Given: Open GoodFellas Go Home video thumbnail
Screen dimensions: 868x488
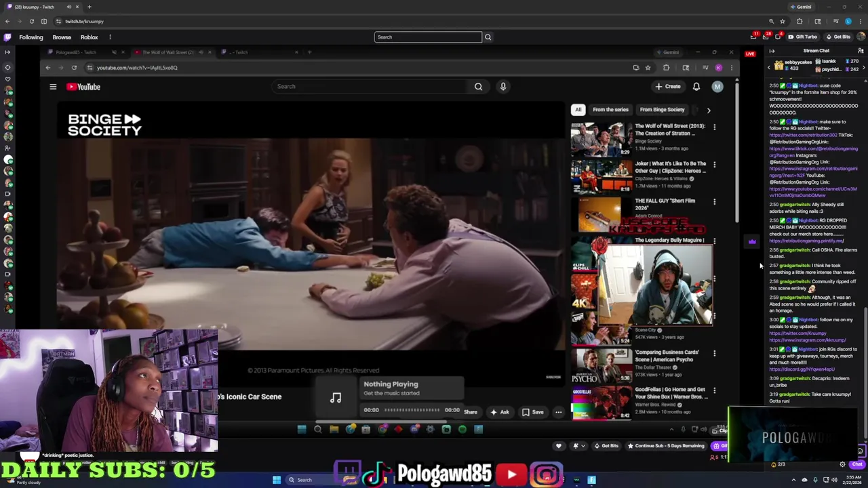Looking at the screenshot, I should point(601,403).
